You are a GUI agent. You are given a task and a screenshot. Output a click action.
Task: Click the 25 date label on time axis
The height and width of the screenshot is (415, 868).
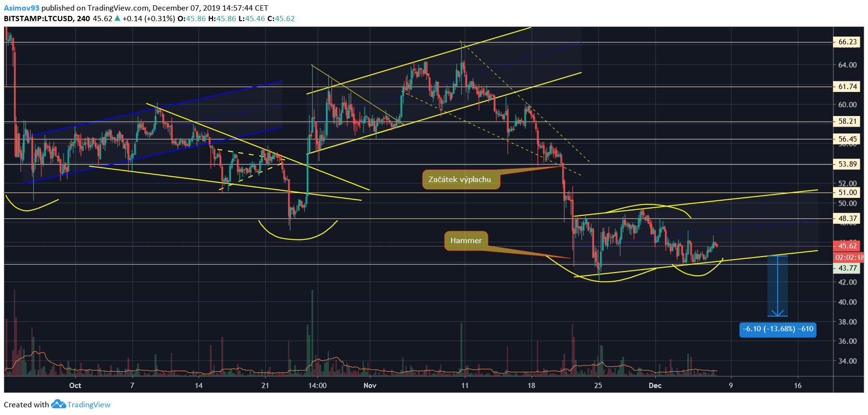click(598, 385)
